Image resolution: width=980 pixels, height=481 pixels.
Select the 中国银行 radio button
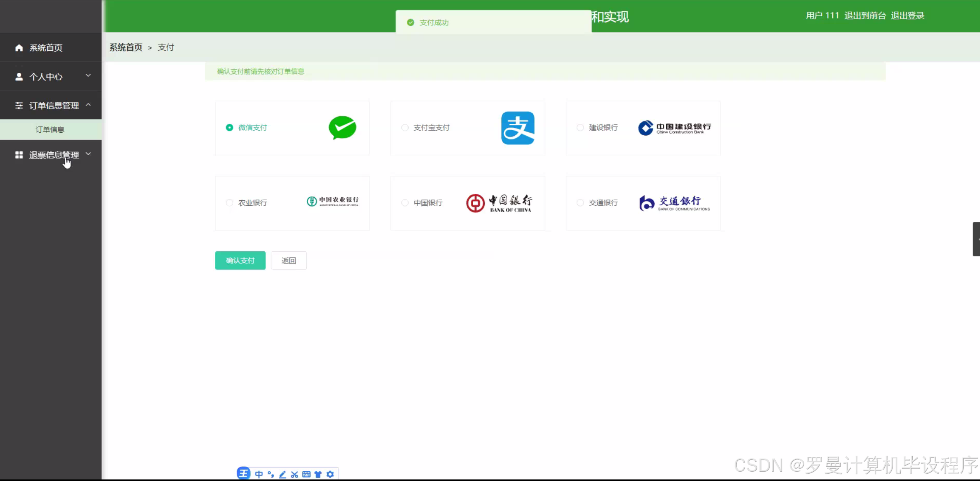pyautogui.click(x=405, y=203)
